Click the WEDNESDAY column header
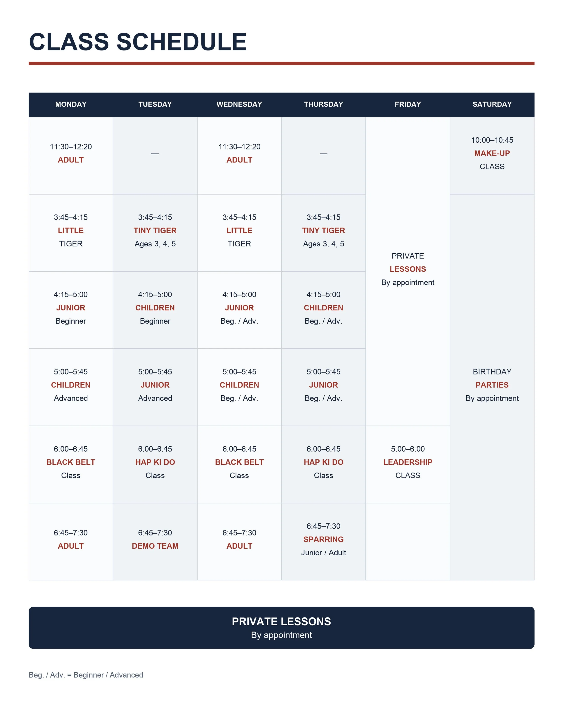This screenshot has height=728, width=563. 239,104
